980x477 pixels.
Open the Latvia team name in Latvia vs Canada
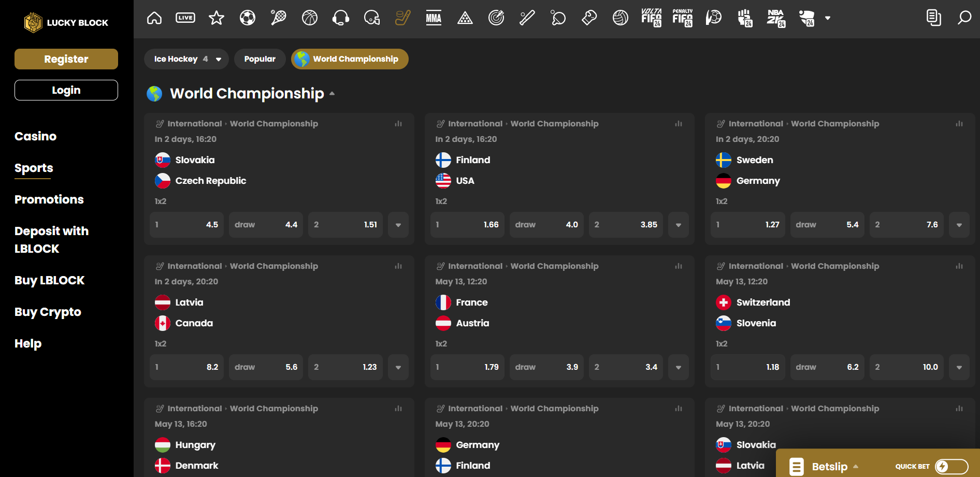(189, 302)
